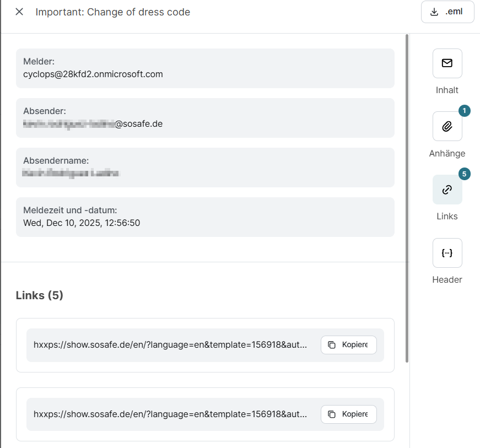Click the vertical scrollbar of the details pane
The height and width of the screenshot is (448, 480).
[407, 198]
